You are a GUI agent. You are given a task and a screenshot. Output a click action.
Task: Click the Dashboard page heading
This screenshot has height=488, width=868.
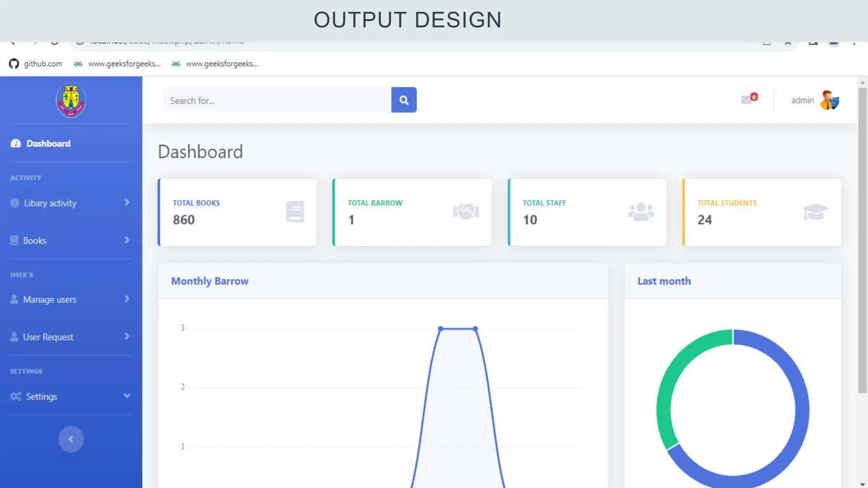pyautogui.click(x=200, y=152)
